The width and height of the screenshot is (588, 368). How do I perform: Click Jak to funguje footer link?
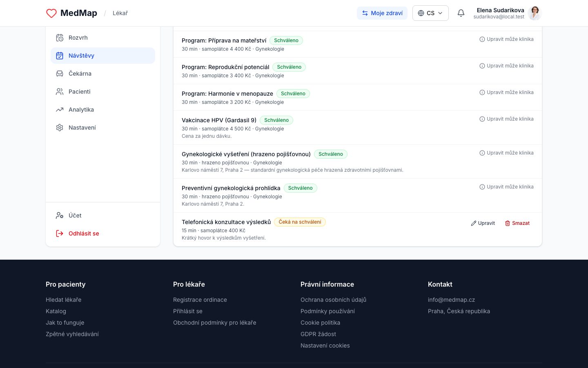(x=65, y=323)
